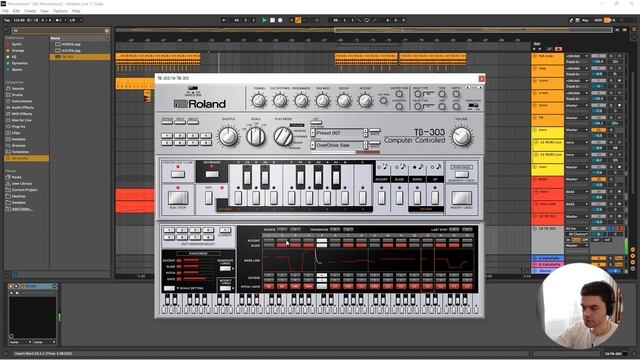Click the TB-303 About button

pyautogui.click(x=193, y=121)
